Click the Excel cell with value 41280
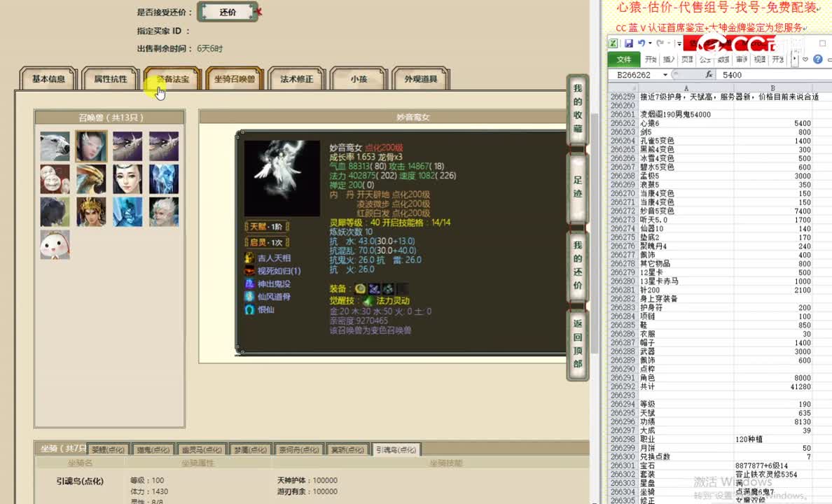 (x=772, y=387)
